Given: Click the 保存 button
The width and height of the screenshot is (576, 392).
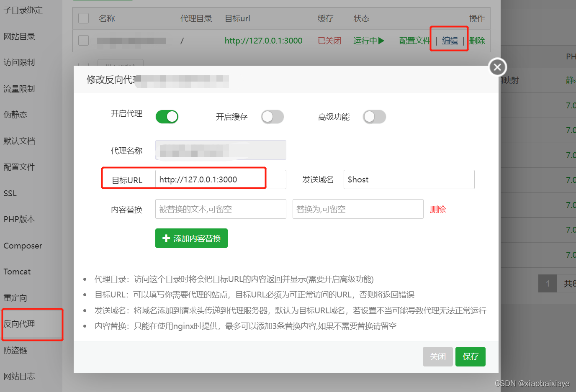Looking at the screenshot, I should point(470,356).
